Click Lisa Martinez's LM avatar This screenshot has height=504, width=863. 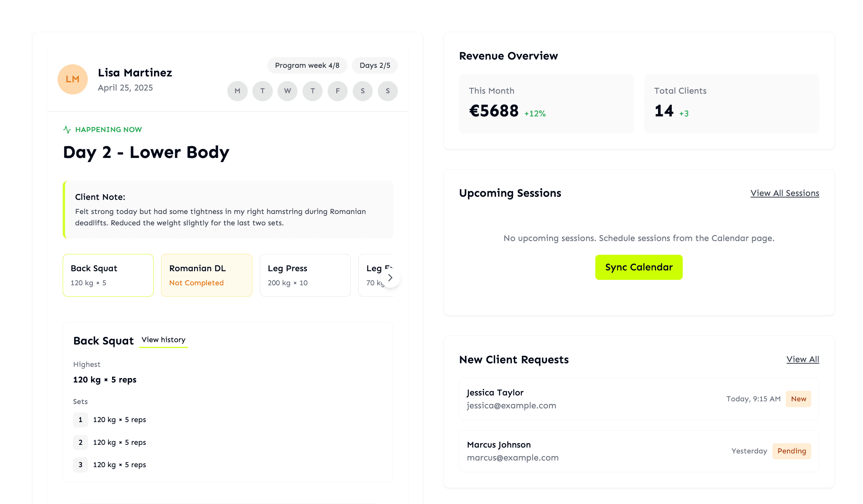(73, 79)
